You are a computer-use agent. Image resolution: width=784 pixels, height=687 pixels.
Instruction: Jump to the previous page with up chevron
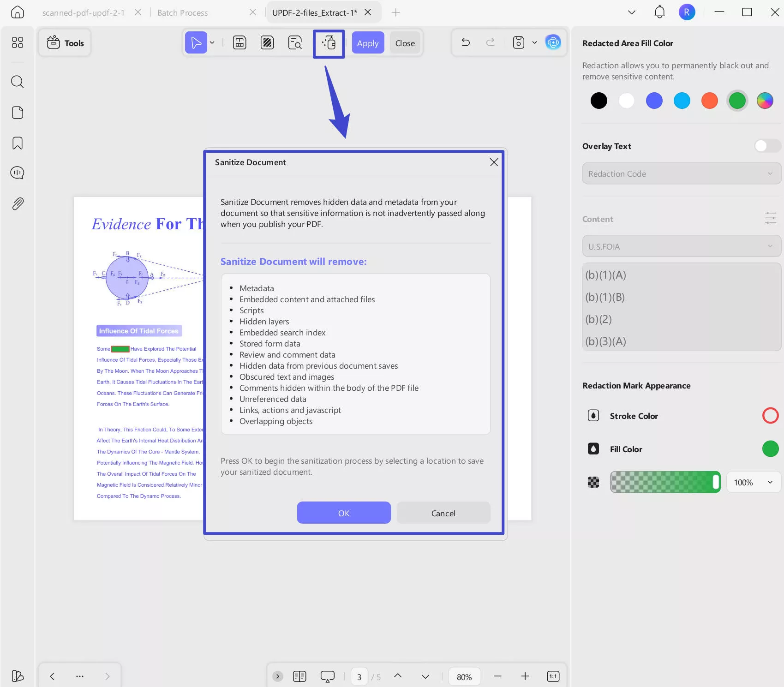pyautogui.click(x=398, y=676)
